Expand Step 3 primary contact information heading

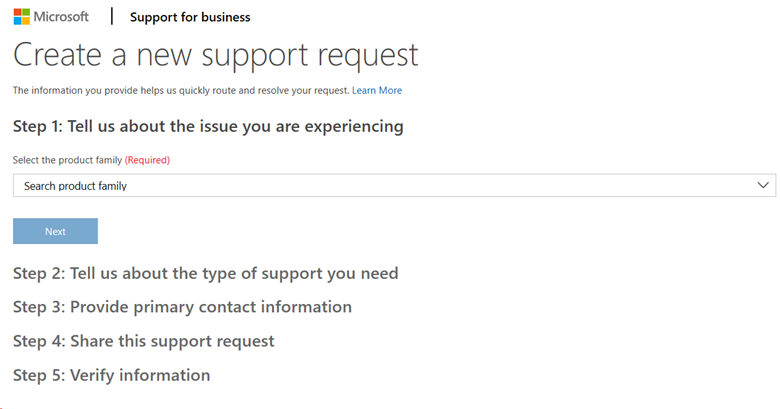tap(182, 307)
